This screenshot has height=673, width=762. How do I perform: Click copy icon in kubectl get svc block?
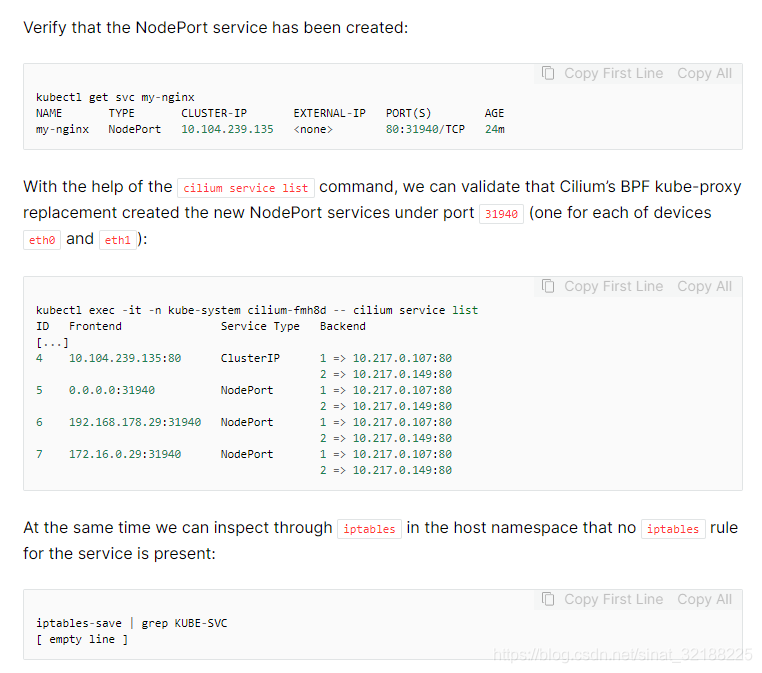tap(548, 73)
